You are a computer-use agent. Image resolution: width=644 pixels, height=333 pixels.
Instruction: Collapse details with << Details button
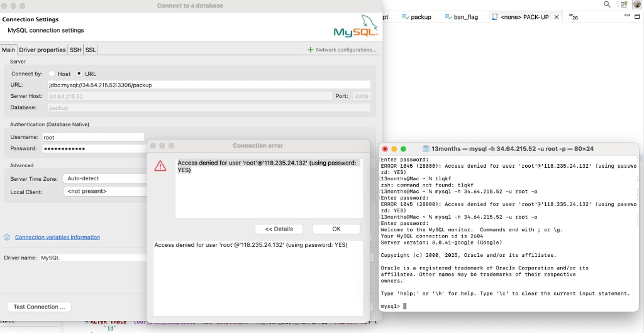(279, 229)
